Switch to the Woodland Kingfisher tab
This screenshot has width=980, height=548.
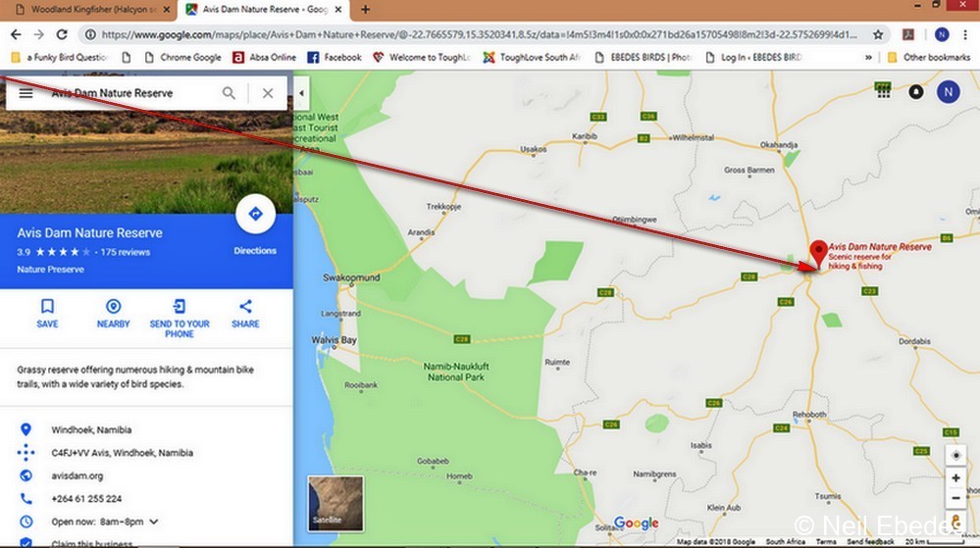point(90,10)
